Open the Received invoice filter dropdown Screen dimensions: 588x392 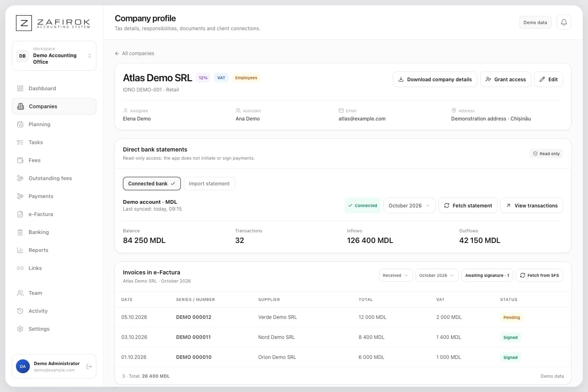point(395,275)
